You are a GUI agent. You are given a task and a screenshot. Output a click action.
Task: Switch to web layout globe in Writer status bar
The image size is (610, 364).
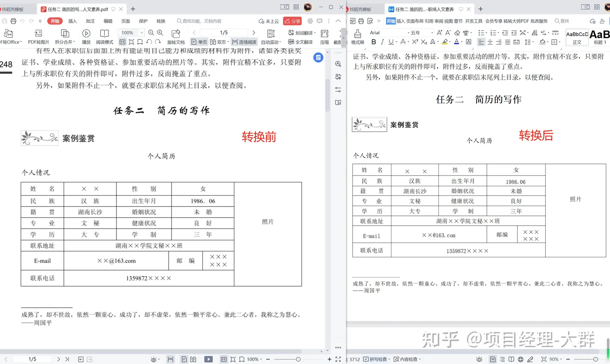click(521, 359)
